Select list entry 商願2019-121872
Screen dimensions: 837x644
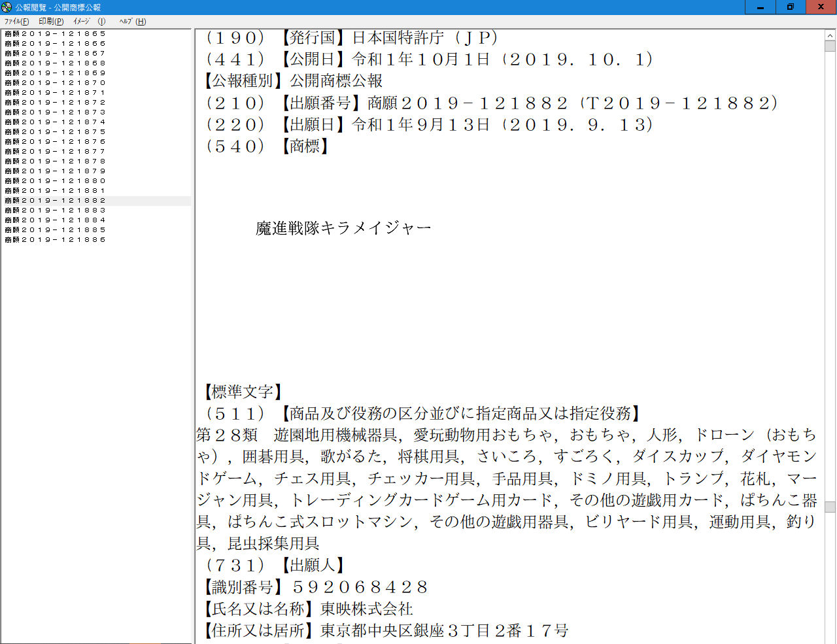tap(55, 102)
